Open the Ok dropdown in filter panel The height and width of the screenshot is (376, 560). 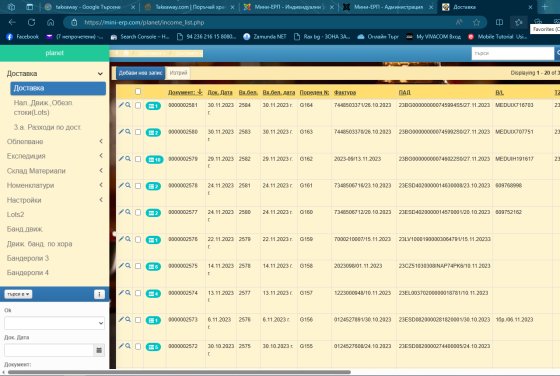54,323
